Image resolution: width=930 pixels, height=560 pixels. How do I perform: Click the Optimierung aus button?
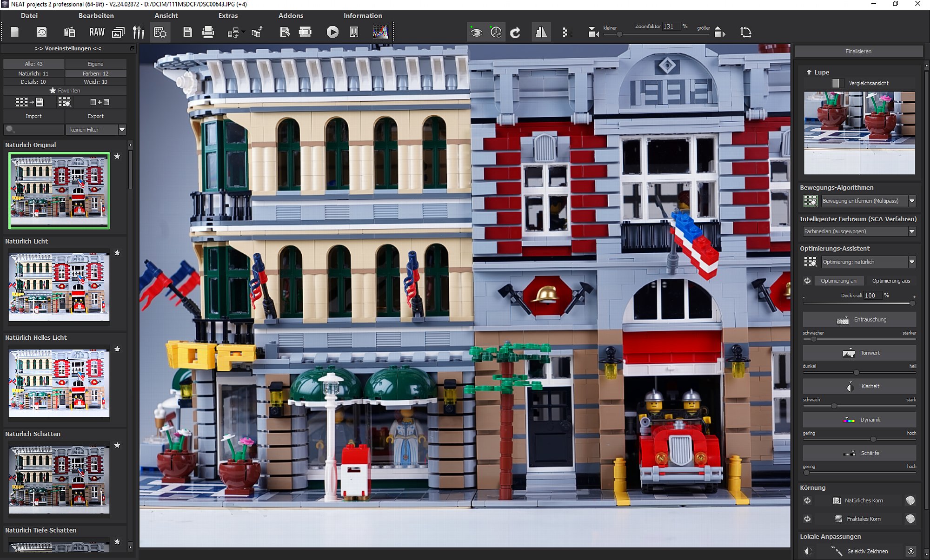click(891, 281)
